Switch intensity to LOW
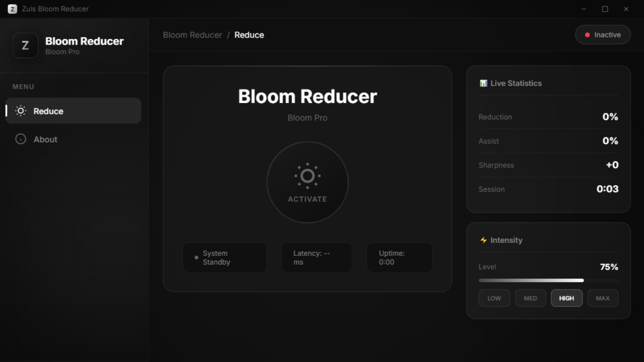The height and width of the screenshot is (362, 644). point(494,298)
